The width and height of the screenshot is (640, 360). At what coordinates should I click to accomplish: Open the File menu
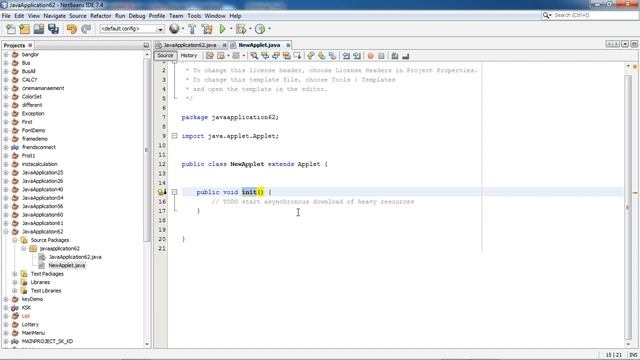tap(6, 16)
